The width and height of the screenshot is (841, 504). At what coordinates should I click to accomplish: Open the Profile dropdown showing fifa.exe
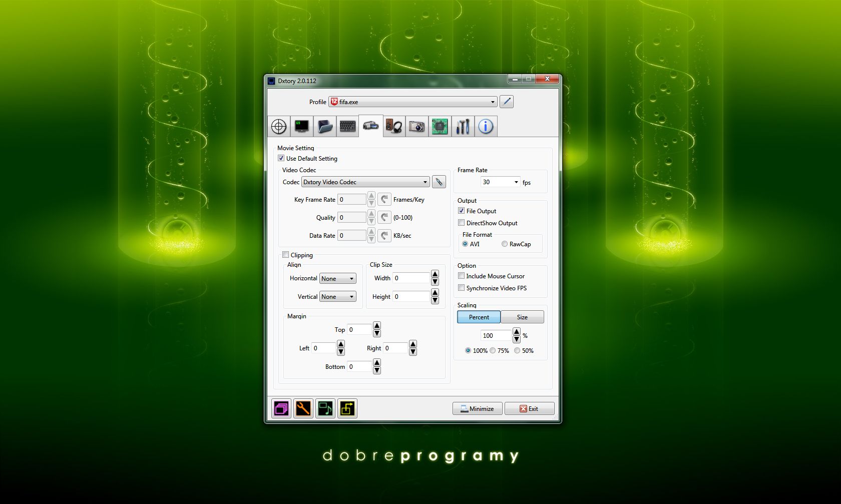pyautogui.click(x=413, y=102)
